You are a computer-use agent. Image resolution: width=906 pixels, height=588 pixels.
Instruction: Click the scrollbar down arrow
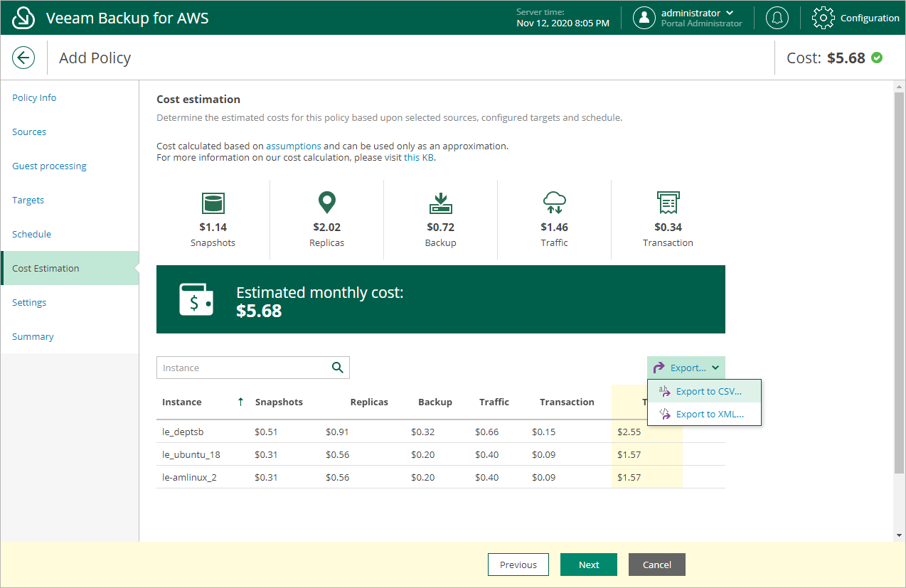click(x=900, y=535)
